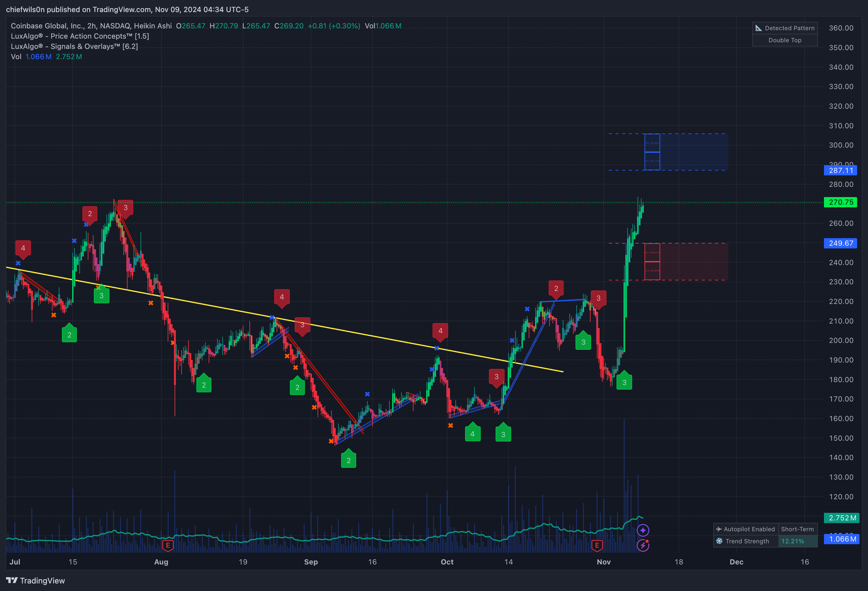Click the red 4 signal in late August
This screenshot has height=591, width=868.
click(282, 298)
